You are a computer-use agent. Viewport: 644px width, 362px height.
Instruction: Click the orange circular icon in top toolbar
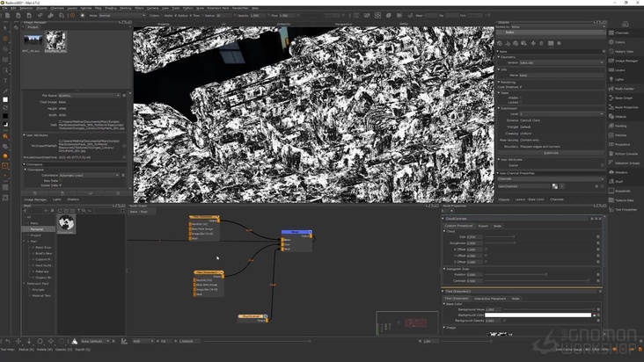point(72,15)
